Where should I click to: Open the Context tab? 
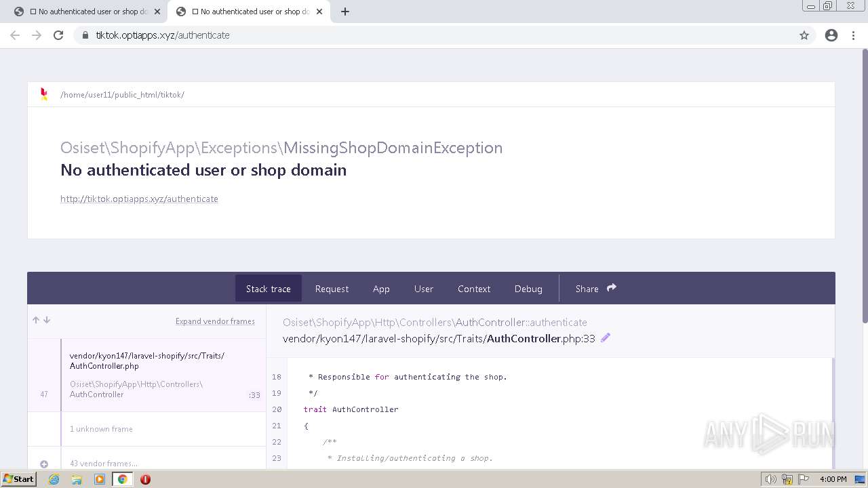pyautogui.click(x=474, y=289)
